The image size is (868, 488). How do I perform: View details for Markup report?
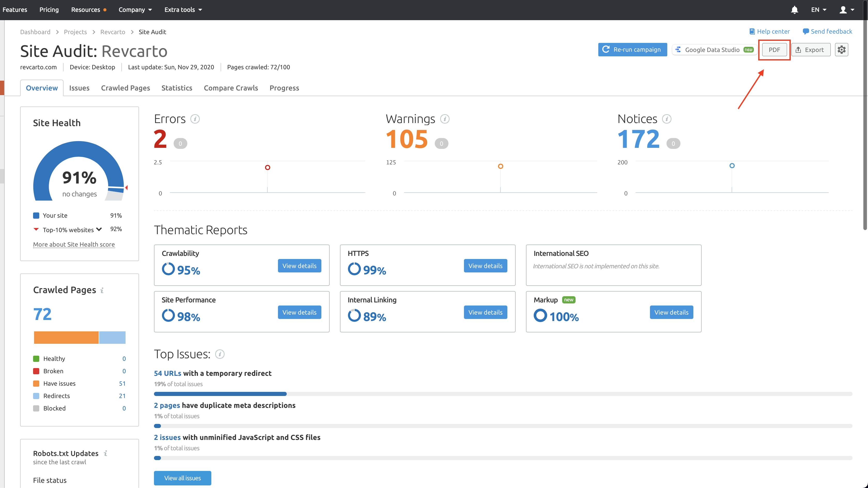[x=671, y=312]
